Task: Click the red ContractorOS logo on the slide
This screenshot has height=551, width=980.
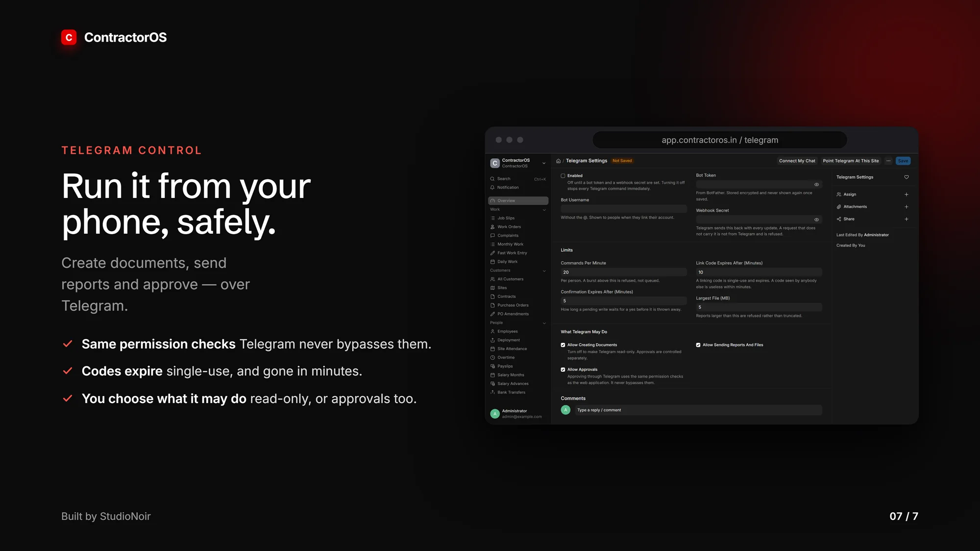Action: coord(69,37)
